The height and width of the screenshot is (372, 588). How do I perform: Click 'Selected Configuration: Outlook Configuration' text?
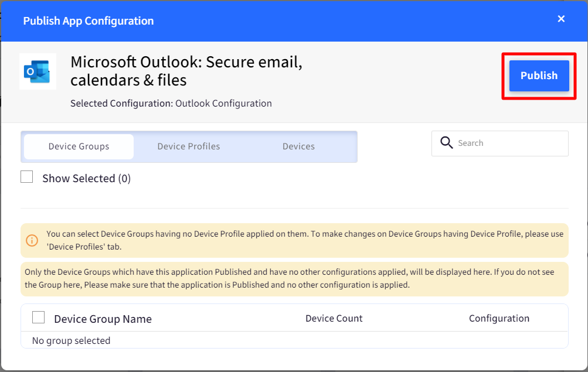coord(171,103)
